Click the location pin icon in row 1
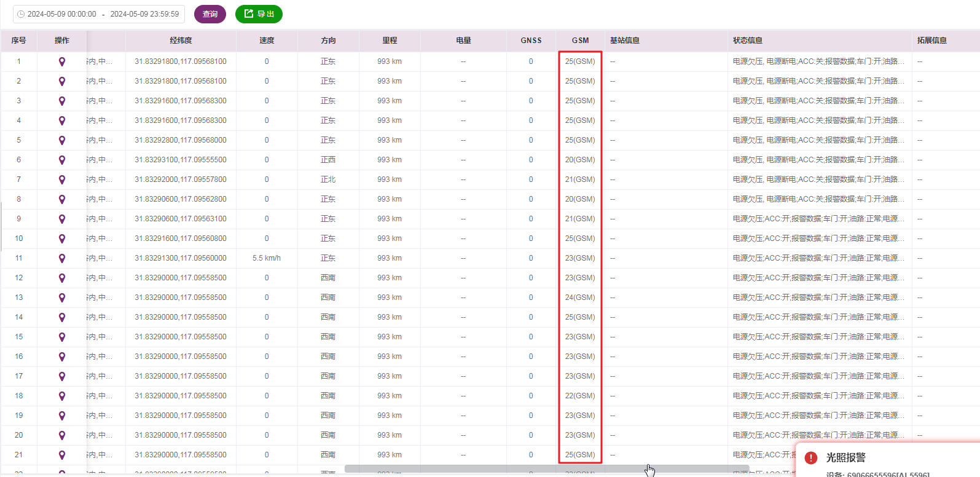Screen dimensions: 980x477 [62, 61]
